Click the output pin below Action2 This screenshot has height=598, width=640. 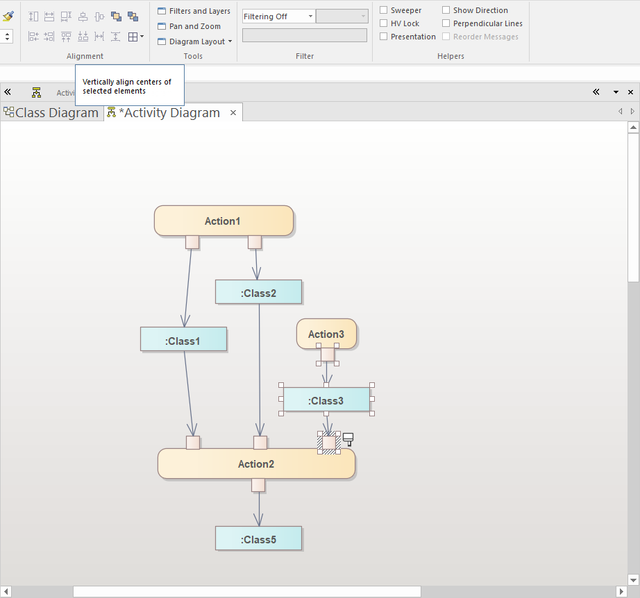point(258,485)
